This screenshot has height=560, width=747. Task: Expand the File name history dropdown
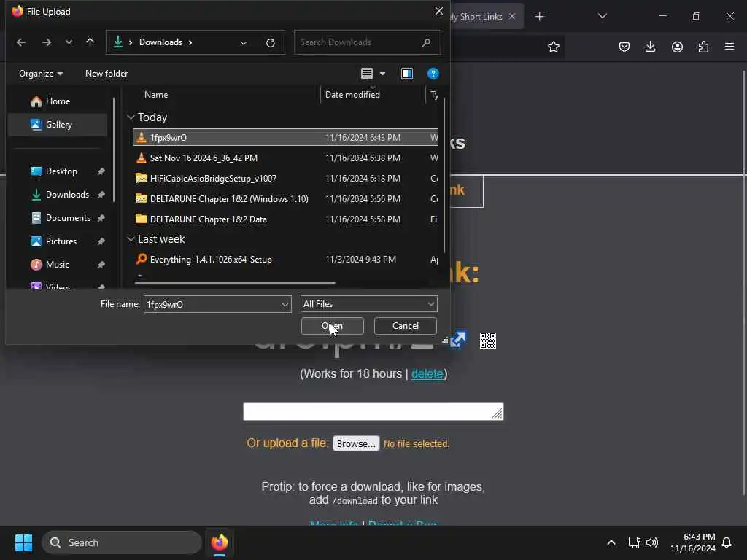(285, 304)
